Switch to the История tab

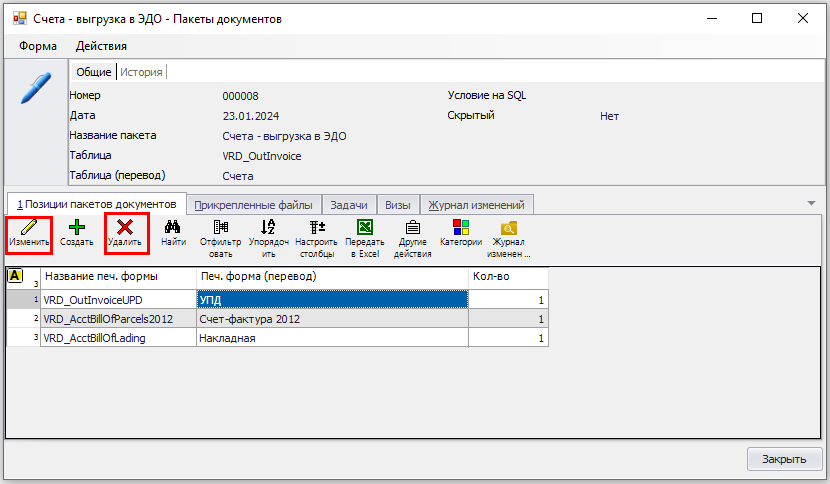pyautogui.click(x=142, y=72)
